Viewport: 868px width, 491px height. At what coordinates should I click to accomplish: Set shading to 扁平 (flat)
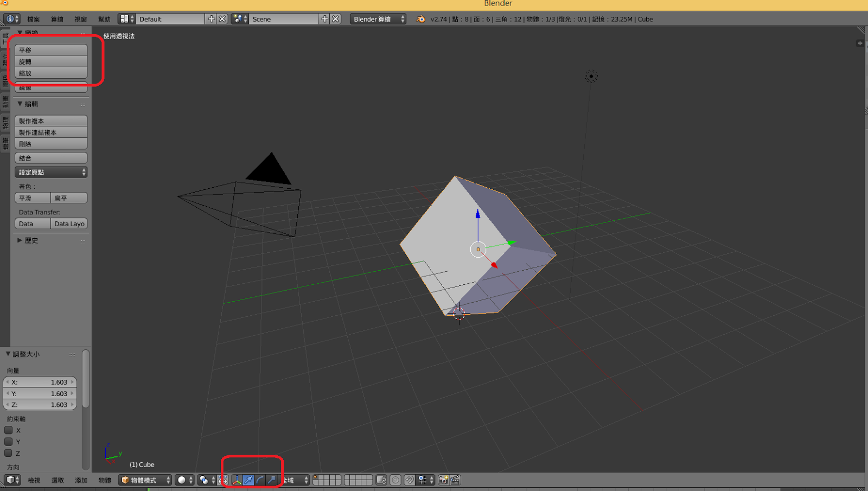pyautogui.click(x=69, y=198)
